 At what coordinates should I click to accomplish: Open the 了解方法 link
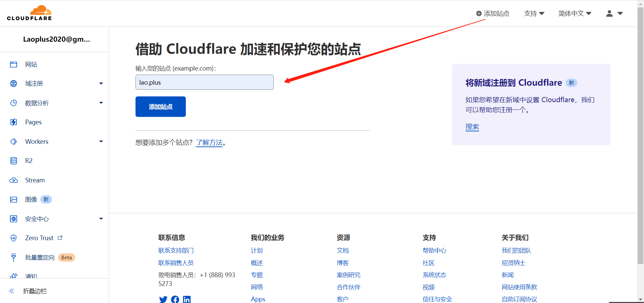pyautogui.click(x=209, y=143)
